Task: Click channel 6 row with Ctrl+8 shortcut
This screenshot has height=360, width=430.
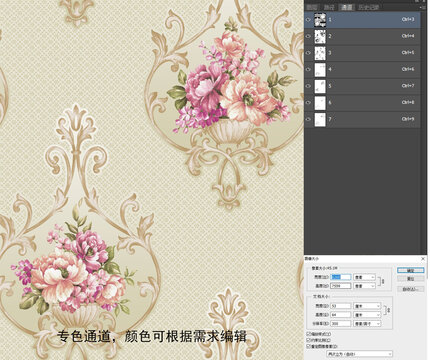Action: [x=362, y=103]
